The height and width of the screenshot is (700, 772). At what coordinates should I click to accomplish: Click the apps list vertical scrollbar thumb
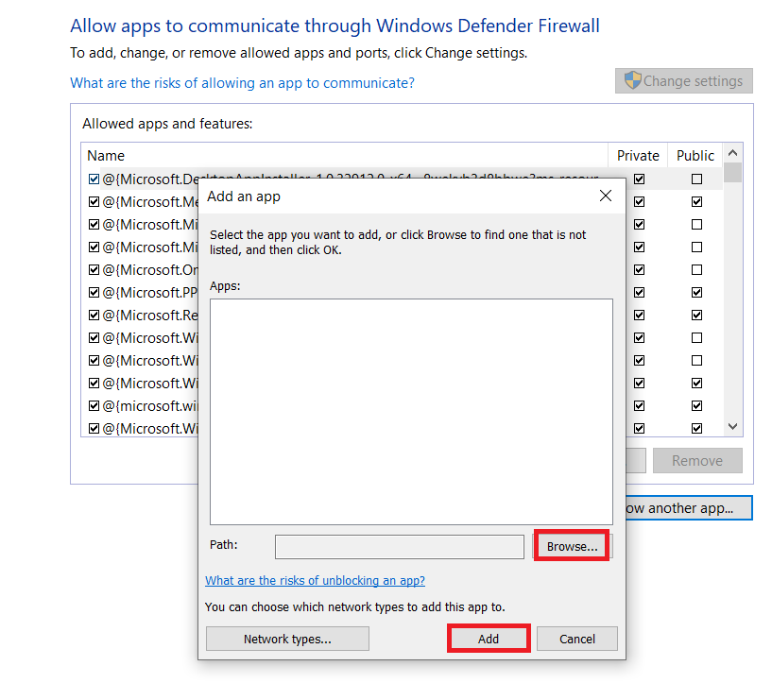(x=732, y=173)
